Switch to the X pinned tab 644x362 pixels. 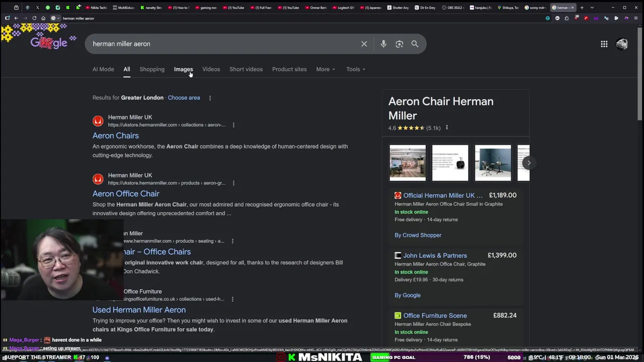tap(37, 8)
